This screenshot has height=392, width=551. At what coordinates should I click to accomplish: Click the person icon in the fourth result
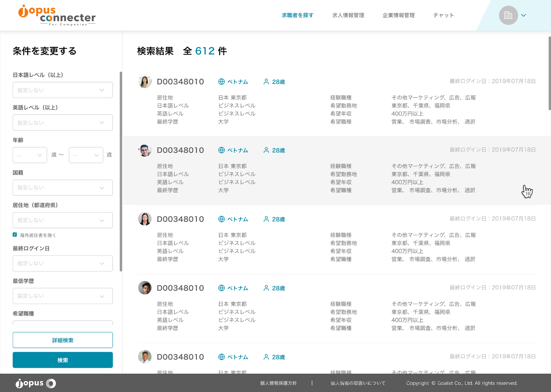click(266, 288)
